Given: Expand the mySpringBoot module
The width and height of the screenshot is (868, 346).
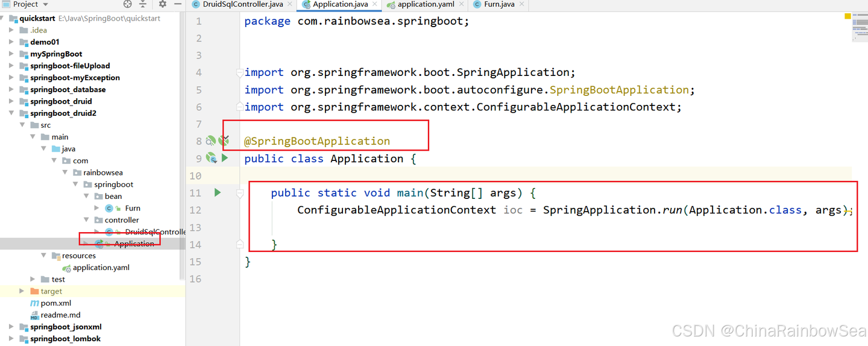Looking at the screenshot, I should (x=11, y=54).
